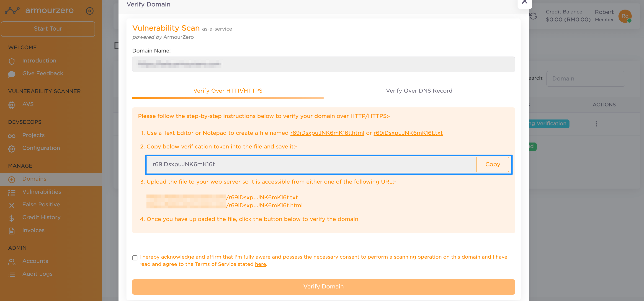
Task: Click the Configuration gear icon
Action: 11,149
